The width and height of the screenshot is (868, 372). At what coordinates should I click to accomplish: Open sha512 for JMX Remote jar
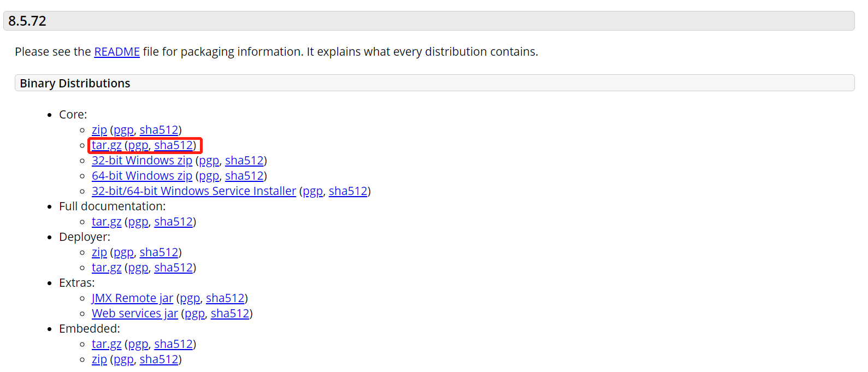(x=225, y=298)
